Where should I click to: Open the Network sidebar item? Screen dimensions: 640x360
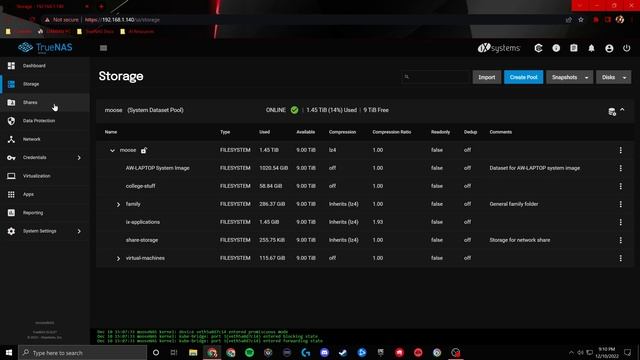45,139
